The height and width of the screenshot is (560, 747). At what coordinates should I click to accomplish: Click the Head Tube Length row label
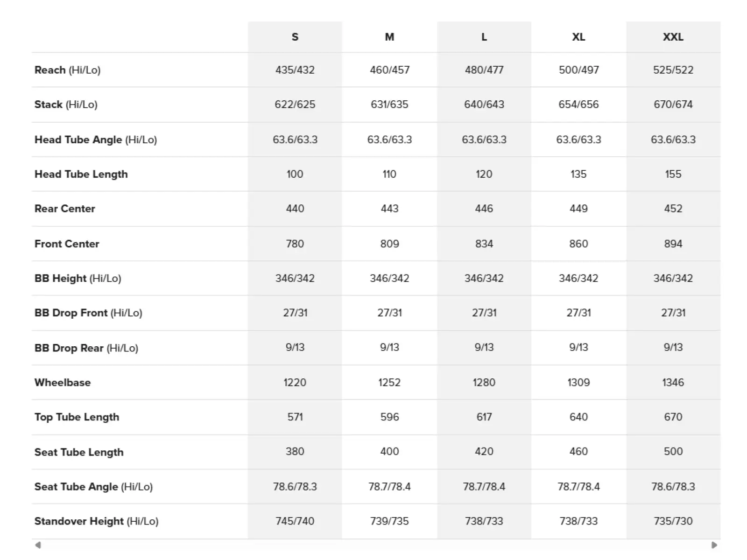point(81,174)
